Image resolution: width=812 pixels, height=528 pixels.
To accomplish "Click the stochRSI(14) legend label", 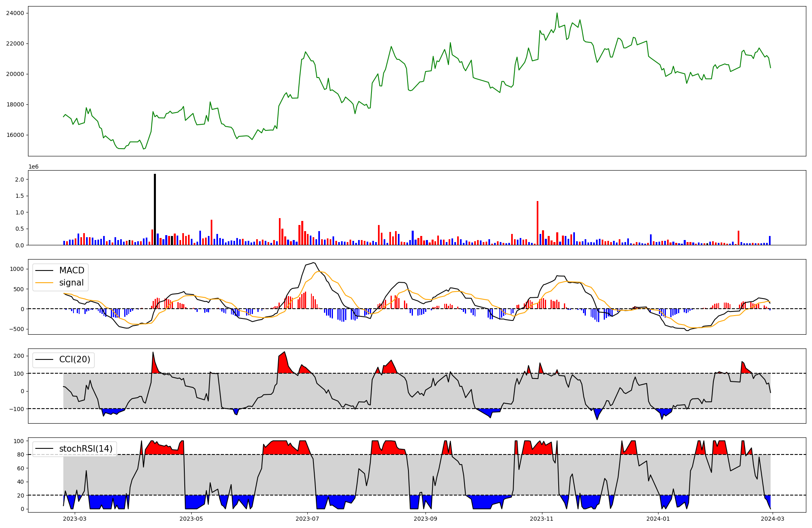I will pos(86,448).
